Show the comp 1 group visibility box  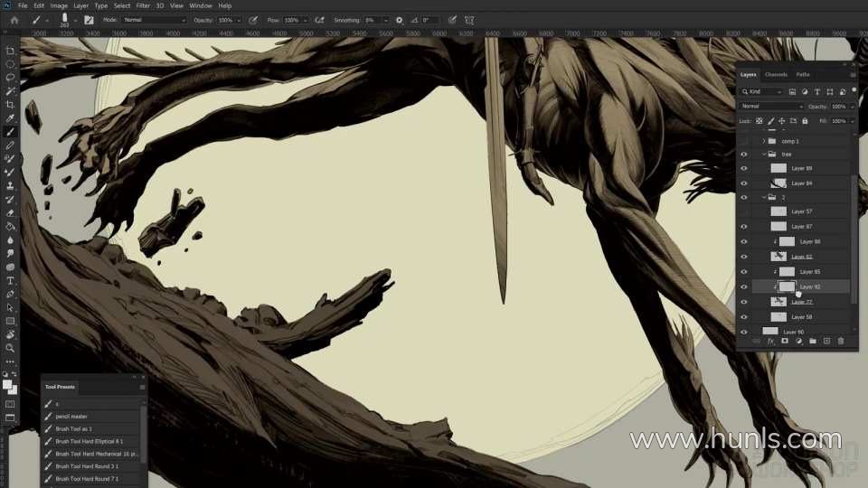pyautogui.click(x=744, y=141)
